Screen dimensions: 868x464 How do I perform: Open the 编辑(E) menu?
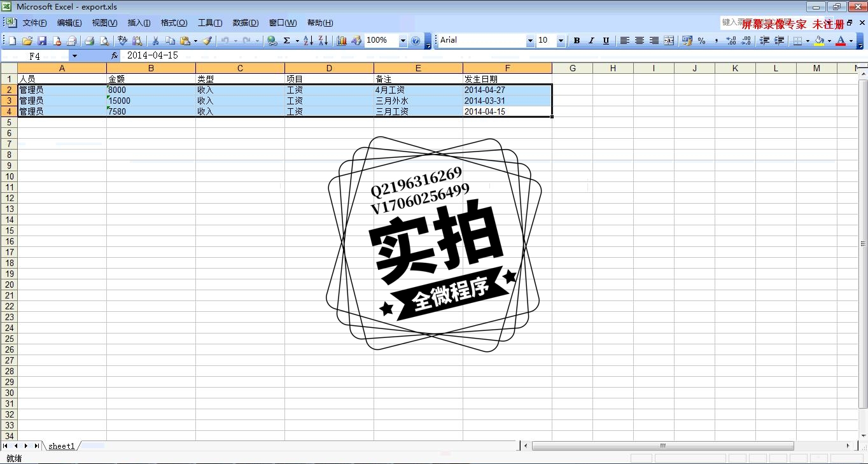(x=69, y=23)
